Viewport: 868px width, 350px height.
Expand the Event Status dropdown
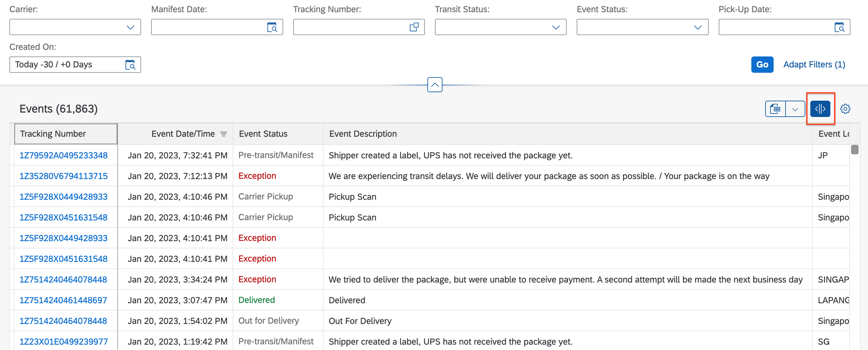point(698,27)
